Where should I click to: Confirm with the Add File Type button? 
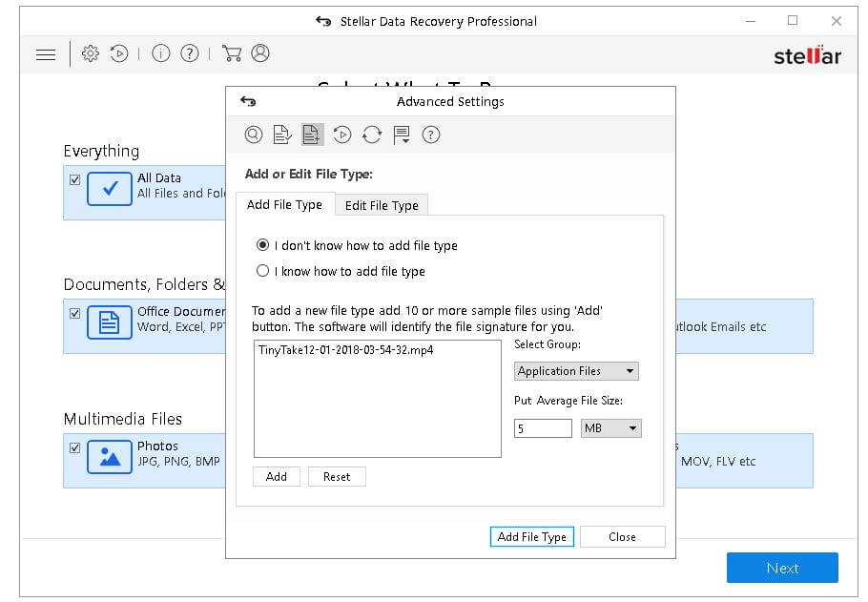532,537
